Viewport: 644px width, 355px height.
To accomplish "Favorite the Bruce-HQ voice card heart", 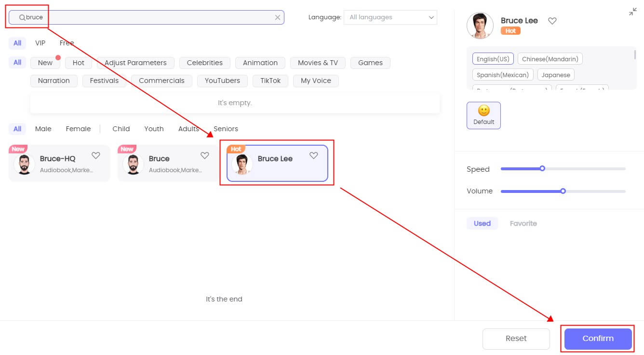I will [96, 155].
